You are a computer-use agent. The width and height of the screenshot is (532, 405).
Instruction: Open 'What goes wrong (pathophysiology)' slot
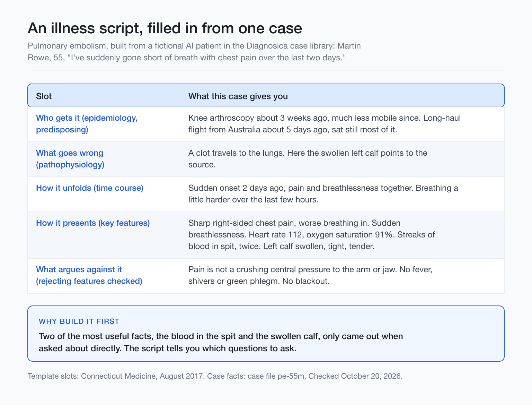70,159
